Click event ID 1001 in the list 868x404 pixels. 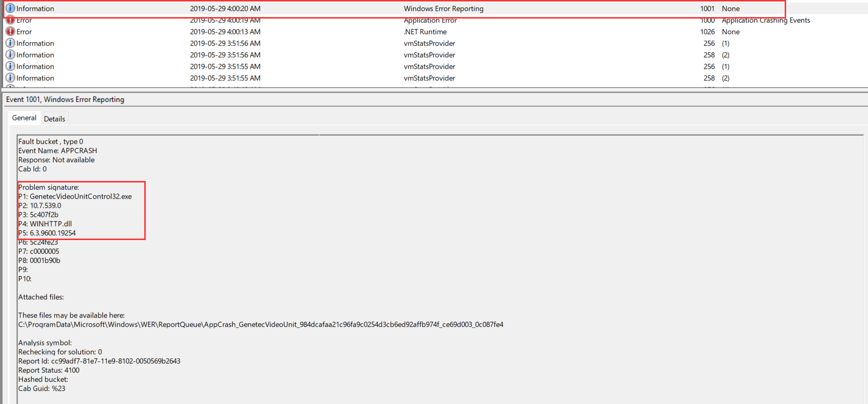coord(707,9)
